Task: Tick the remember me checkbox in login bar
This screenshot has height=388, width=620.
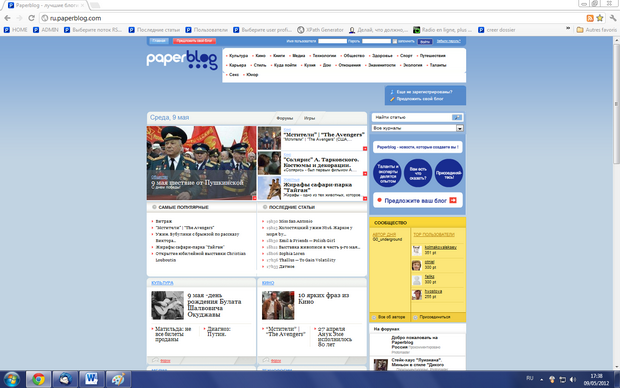Action: [395, 41]
